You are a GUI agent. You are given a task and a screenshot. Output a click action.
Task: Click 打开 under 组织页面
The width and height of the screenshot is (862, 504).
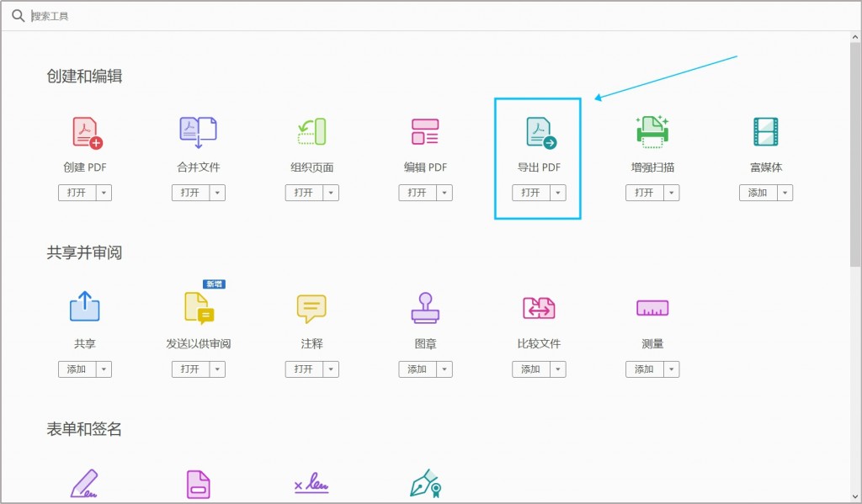[303, 193]
